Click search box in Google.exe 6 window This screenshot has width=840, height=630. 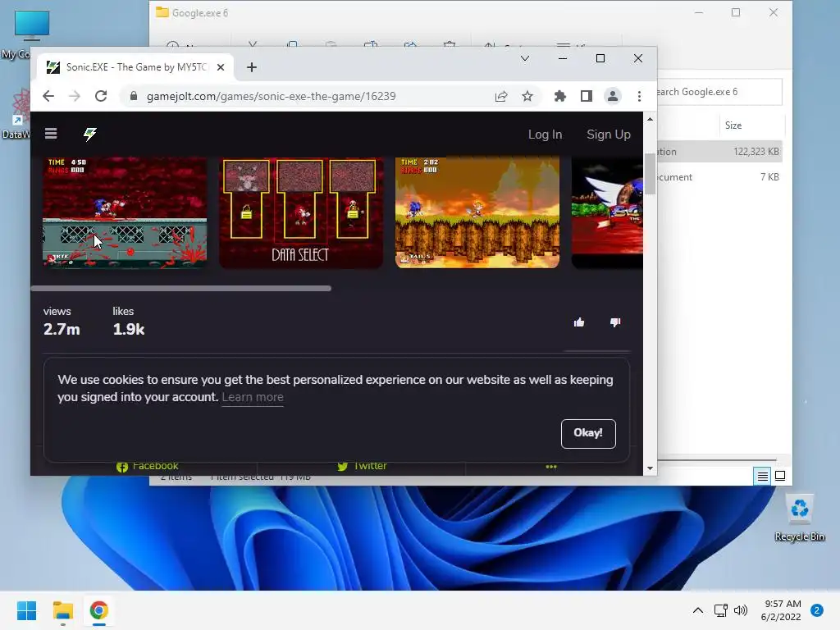point(719,92)
